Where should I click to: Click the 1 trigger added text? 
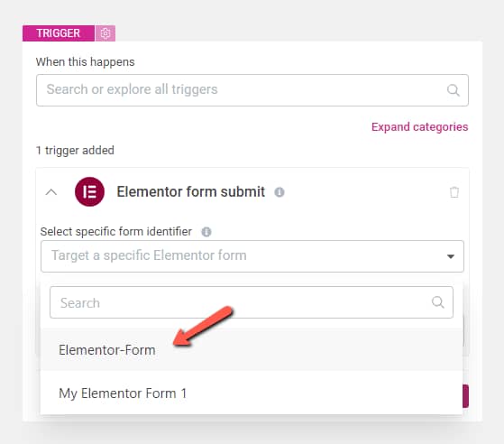pos(75,150)
